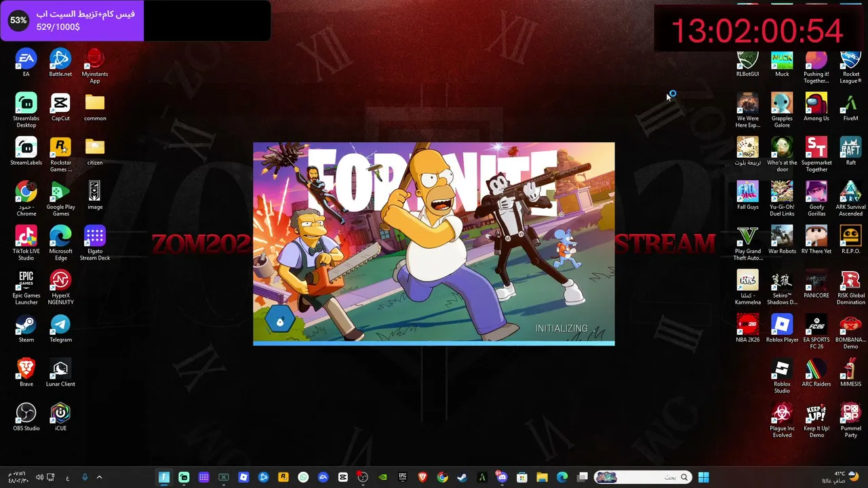Open the RISK Global Domination shortcut
This screenshot has width=868, height=488.
[850, 287]
